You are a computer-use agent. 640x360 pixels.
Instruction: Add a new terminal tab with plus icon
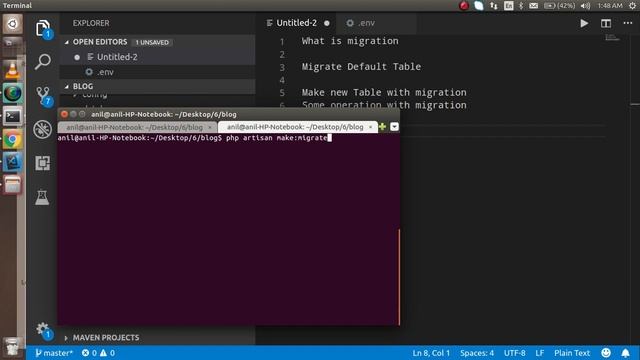[x=382, y=127]
